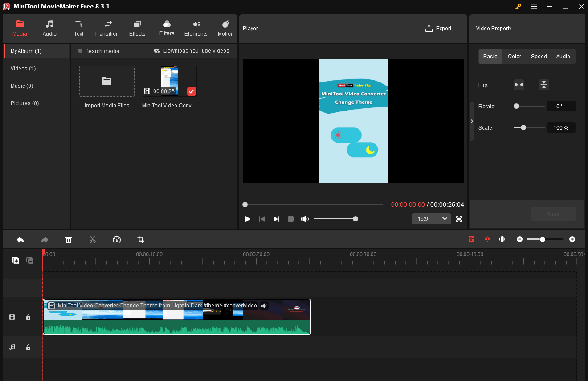
Task: Click the undo arrow in timeline toolbar
Action: coord(20,239)
